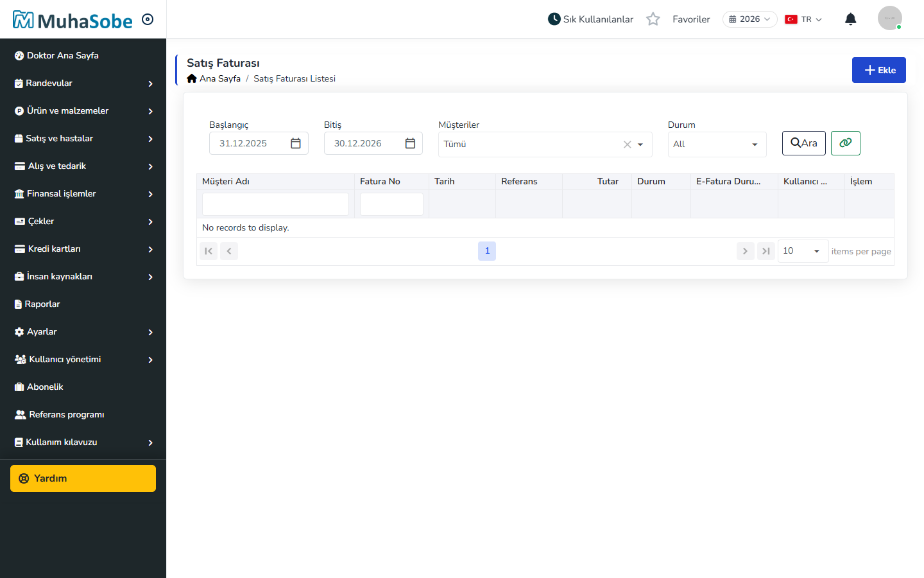Open Referans programı menu item
This screenshot has width=924, height=578.
click(83, 415)
